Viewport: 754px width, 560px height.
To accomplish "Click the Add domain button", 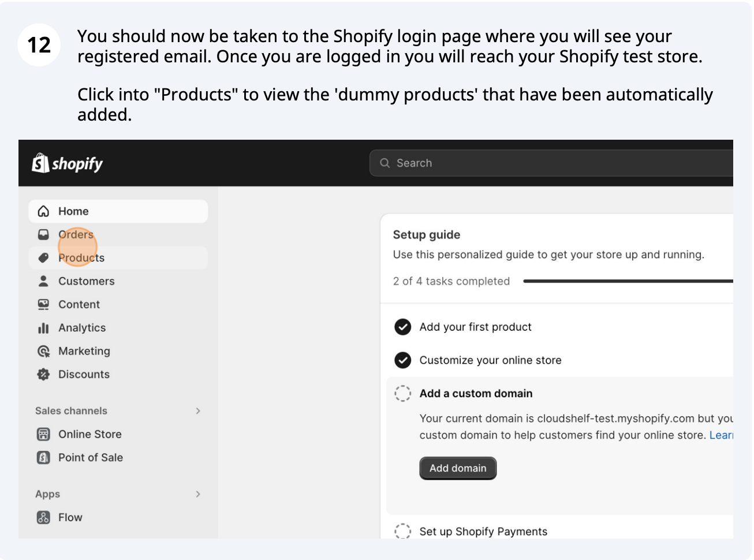I will coord(458,468).
